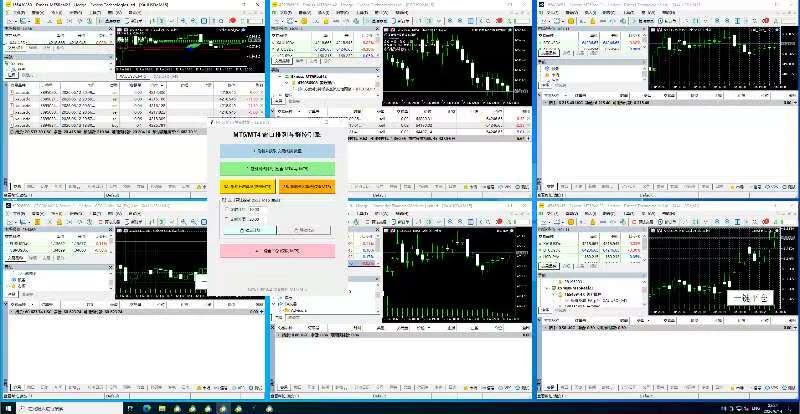Image resolution: width=800 pixels, height=414 pixels.
Task: Toggle the yellow Market Watch icon in top-middle window
Action: point(304,21)
